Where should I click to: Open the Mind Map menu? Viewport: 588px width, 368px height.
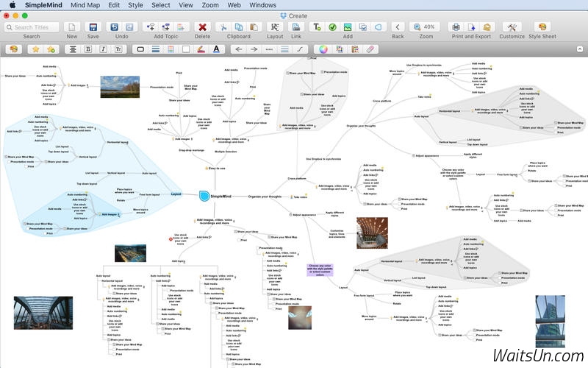(85, 5)
